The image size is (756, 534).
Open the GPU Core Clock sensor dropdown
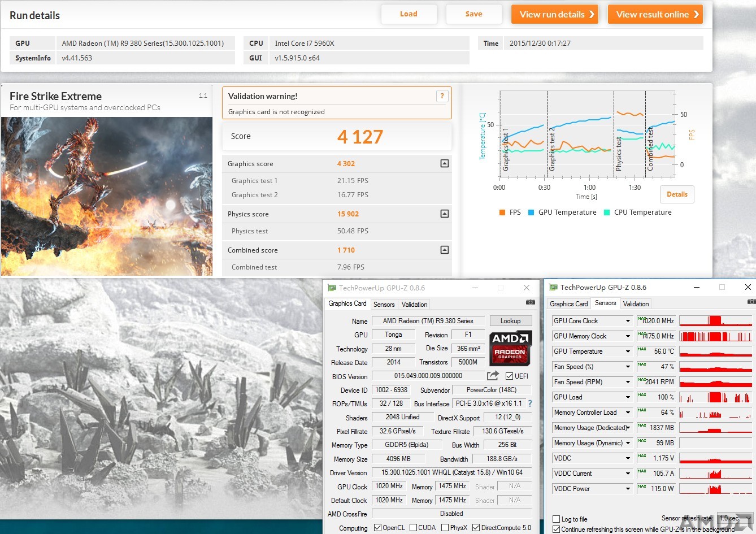point(628,321)
